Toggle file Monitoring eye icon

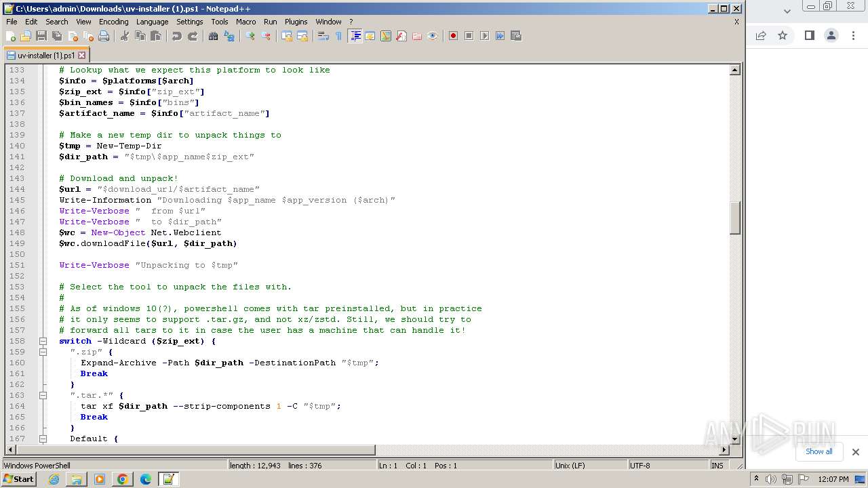click(433, 36)
